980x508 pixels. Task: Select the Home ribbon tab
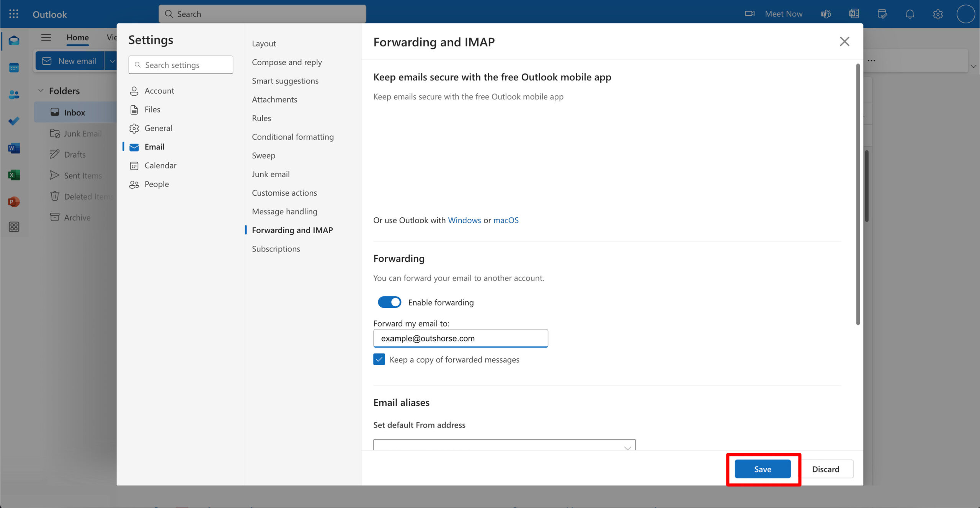click(78, 38)
